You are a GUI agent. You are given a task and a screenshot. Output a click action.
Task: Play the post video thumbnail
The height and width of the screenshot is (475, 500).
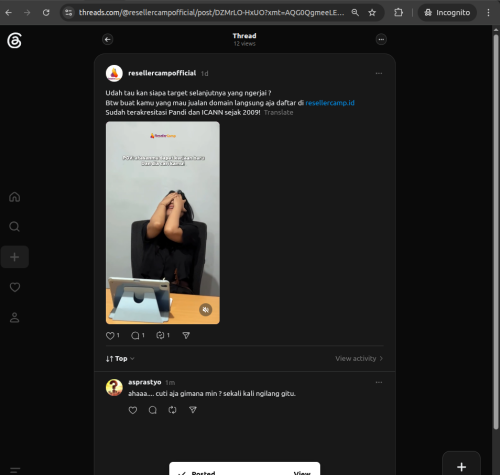[x=163, y=223]
